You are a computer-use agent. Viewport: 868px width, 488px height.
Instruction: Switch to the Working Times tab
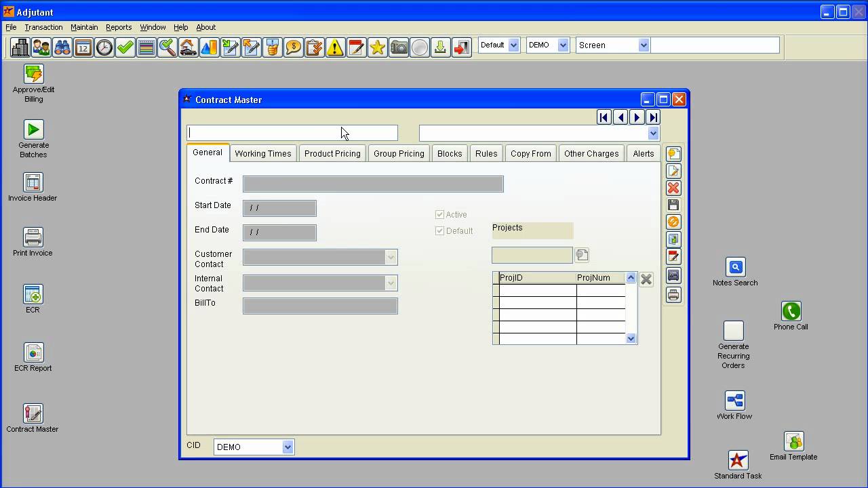(263, 153)
